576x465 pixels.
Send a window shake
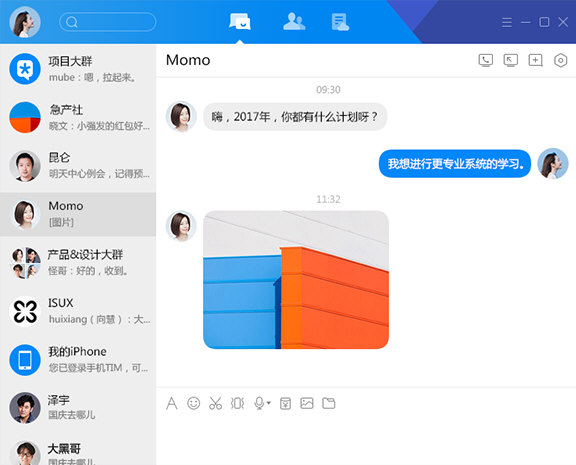coord(237,403)
